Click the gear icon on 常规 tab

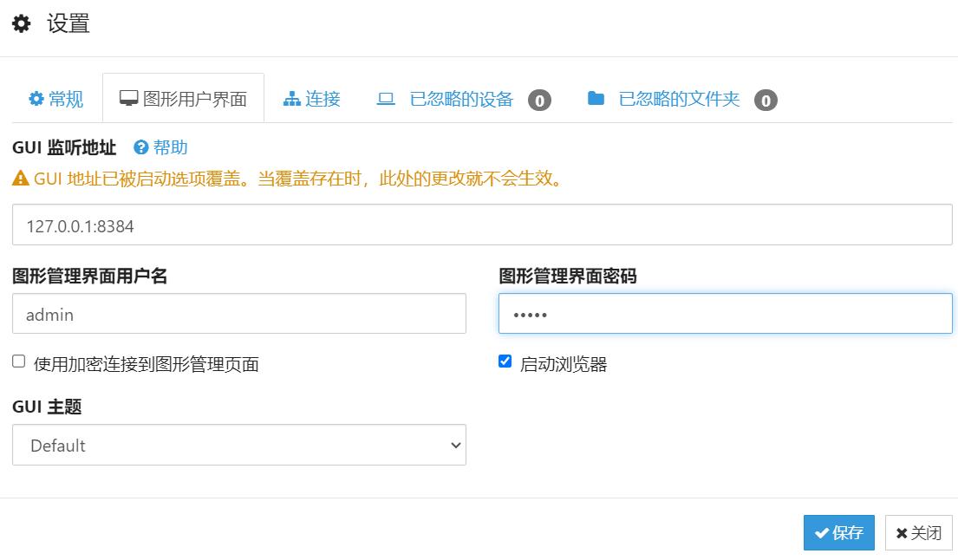pyautogui.click(x=36, y=98)
